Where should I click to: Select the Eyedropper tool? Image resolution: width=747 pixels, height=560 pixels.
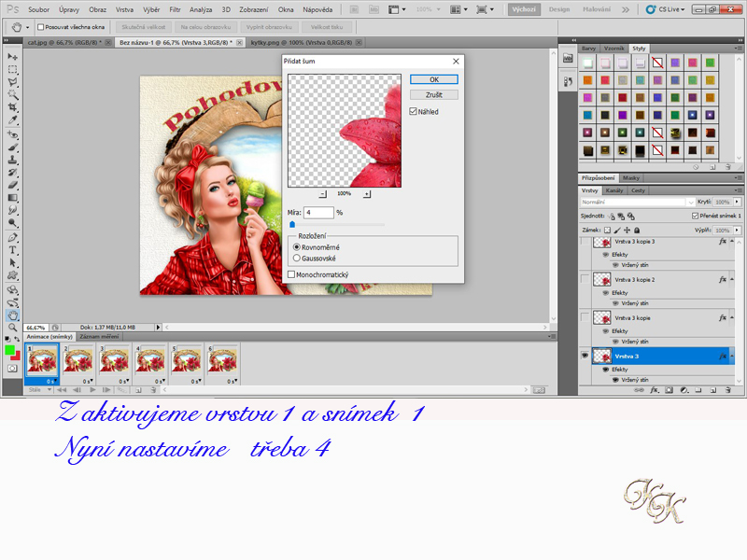(12, 119)
